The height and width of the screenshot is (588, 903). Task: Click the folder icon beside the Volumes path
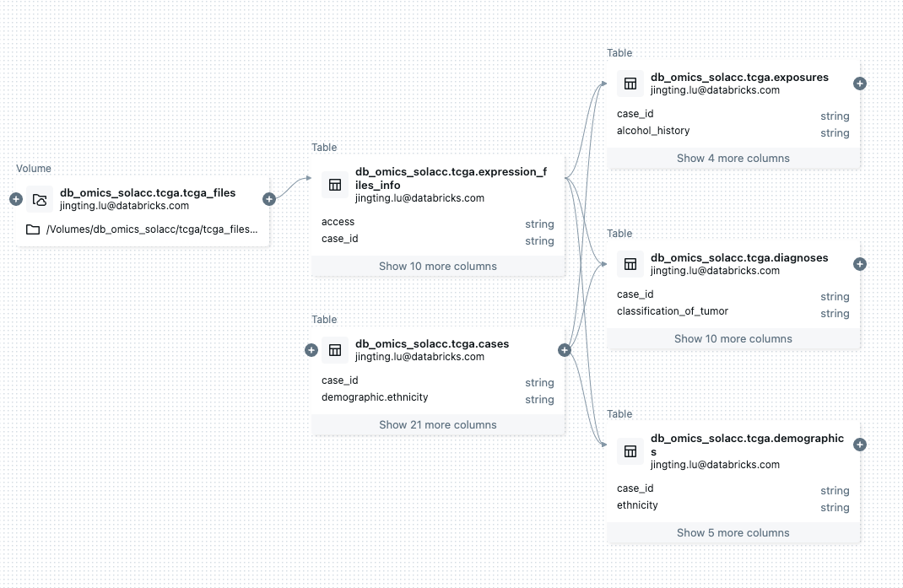click(33, 229)
